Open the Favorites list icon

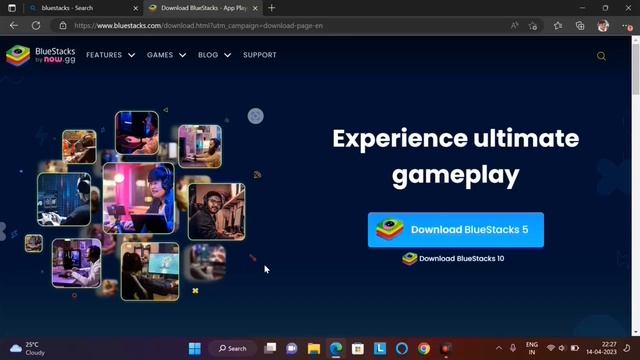(x=558, y=26)
